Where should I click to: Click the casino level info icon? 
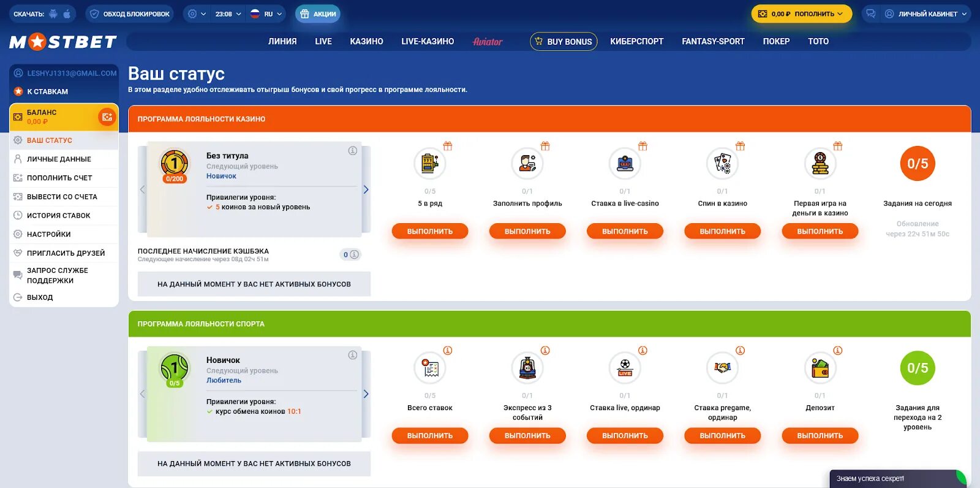click(353, 151)
